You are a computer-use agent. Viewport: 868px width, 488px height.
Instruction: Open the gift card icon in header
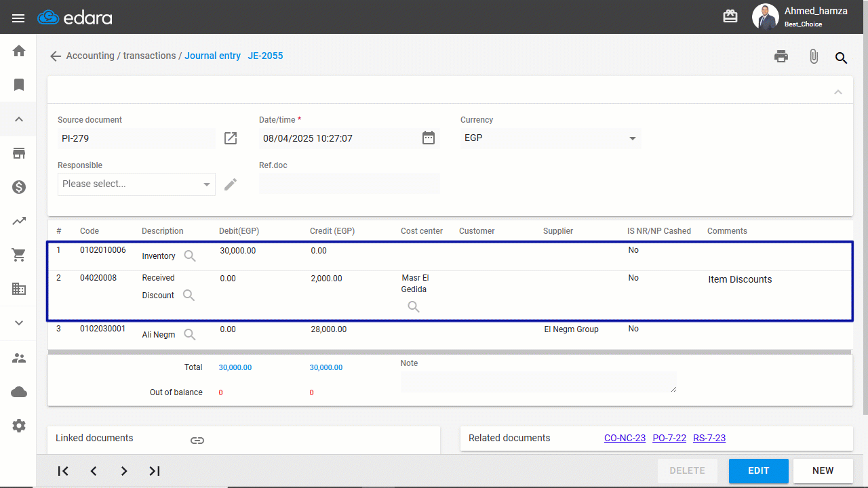tap(730, 17)
